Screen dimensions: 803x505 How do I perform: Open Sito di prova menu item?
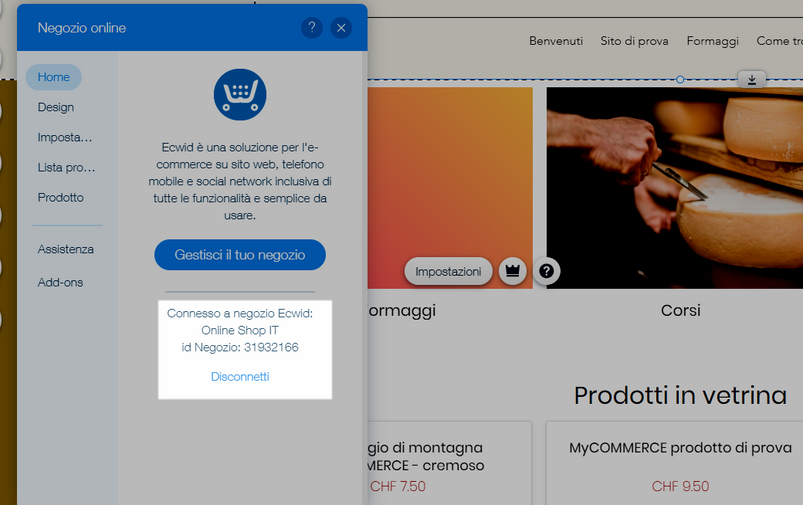pos(634,41)
